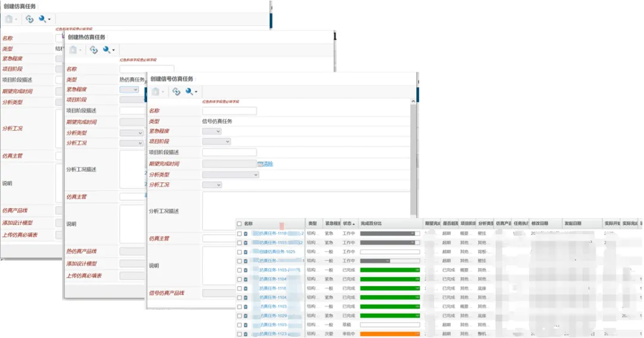Click link icon in 创建仿真任务 toolbar

29,19
